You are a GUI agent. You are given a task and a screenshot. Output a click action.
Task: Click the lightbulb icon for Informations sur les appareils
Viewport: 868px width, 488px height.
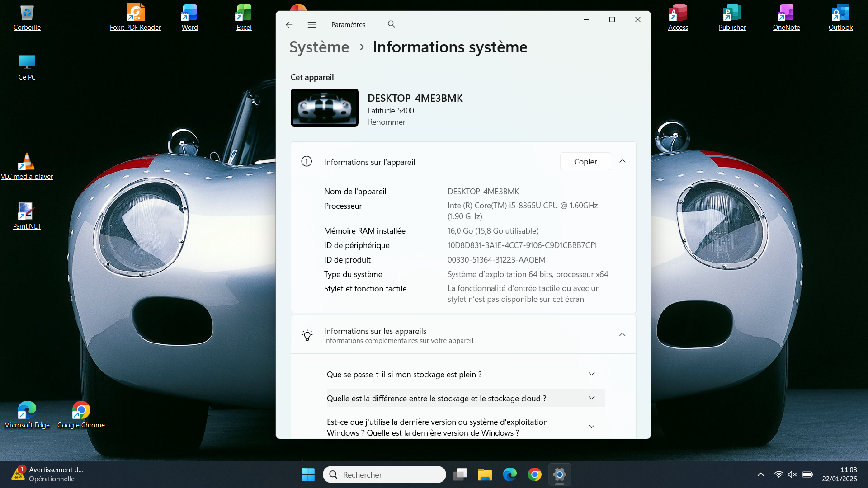(307, 335)
